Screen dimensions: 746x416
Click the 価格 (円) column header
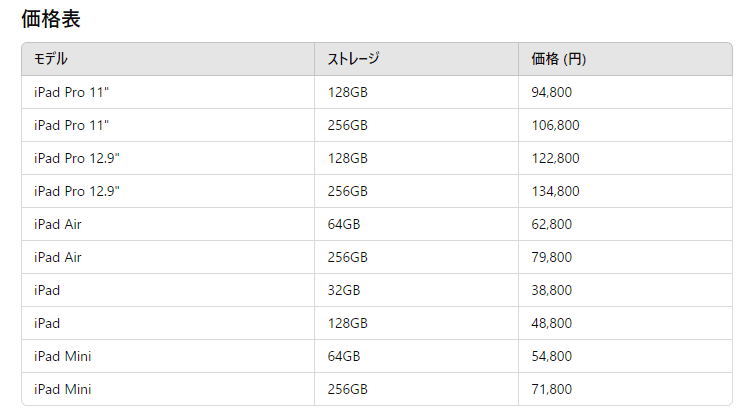pyautogui.click(x=559, y=59)
